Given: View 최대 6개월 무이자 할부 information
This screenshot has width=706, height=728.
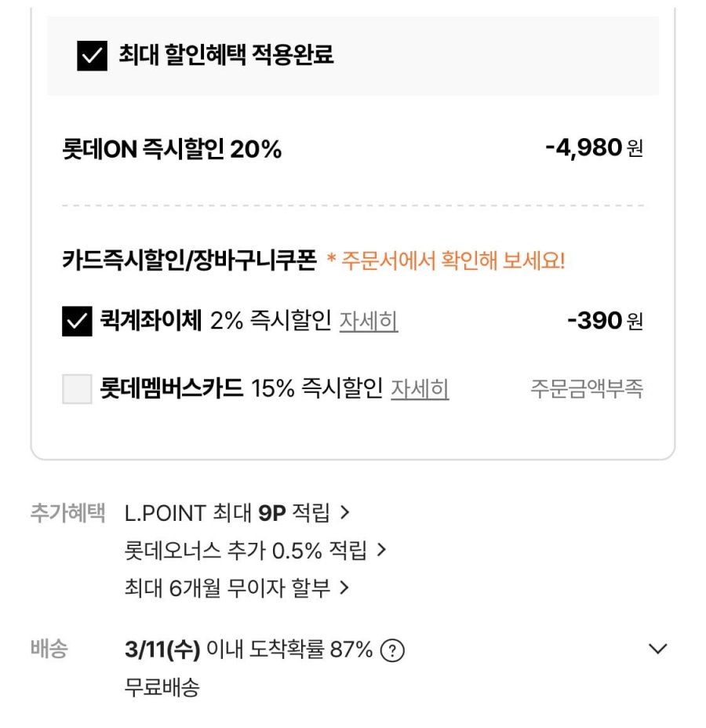Looking at the screenshot, I should pos(227,587).
